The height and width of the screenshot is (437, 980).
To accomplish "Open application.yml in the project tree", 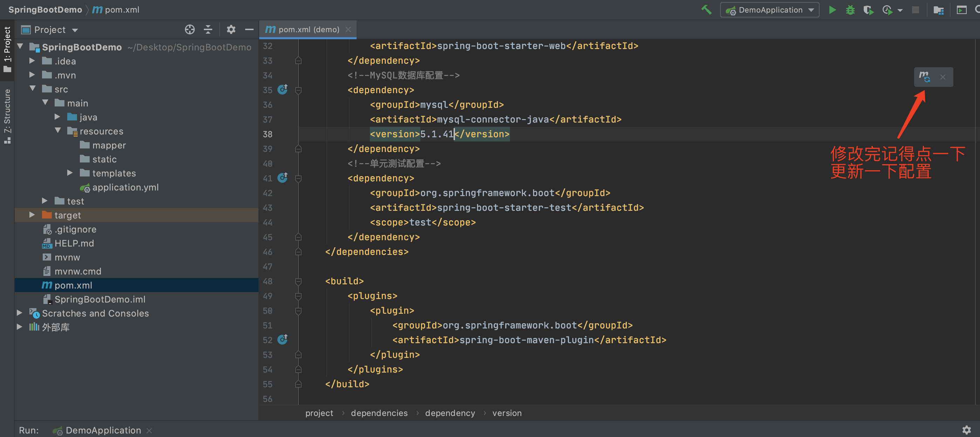I will click(125, 187).
